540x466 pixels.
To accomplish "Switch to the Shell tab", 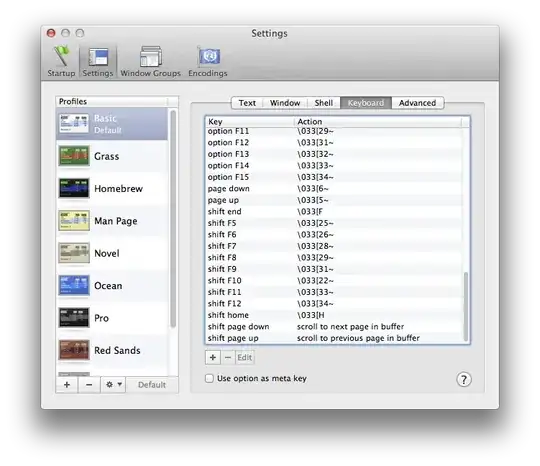I will point(324,103).
